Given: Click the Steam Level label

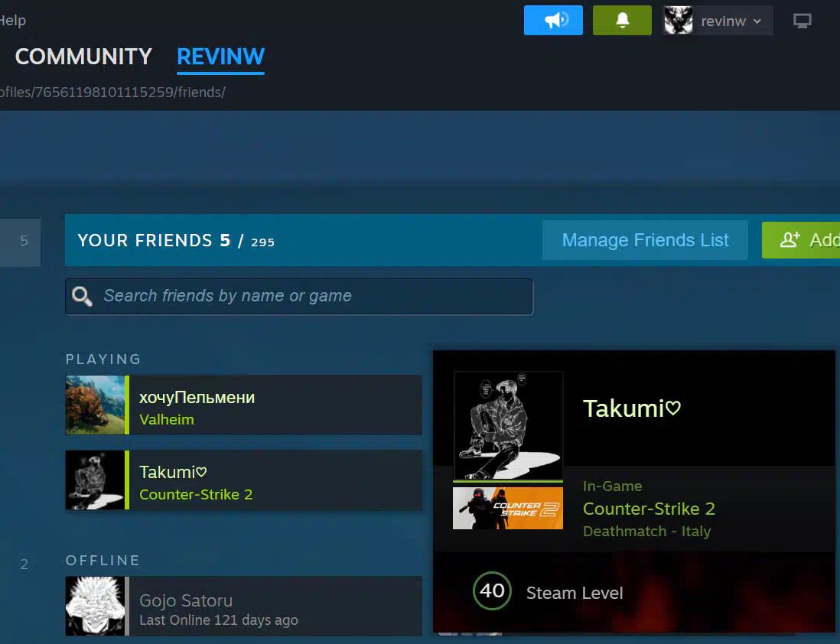Looking at the screenshot, I should [x=575, y=593].
